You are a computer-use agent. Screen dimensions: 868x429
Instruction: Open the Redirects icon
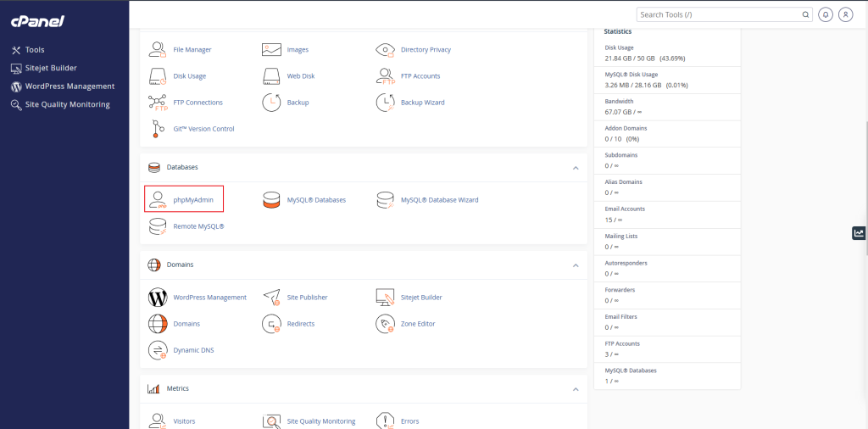click(271, 324)
